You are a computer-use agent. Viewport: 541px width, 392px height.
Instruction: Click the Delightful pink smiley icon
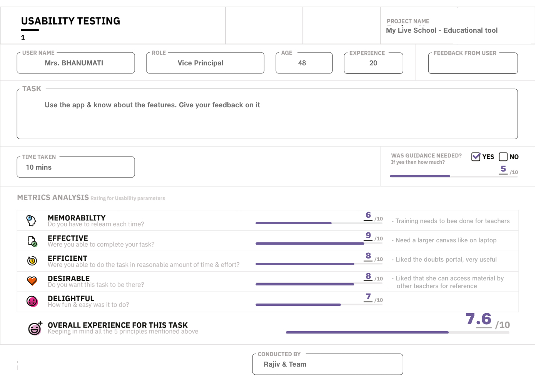coord(32,301)
